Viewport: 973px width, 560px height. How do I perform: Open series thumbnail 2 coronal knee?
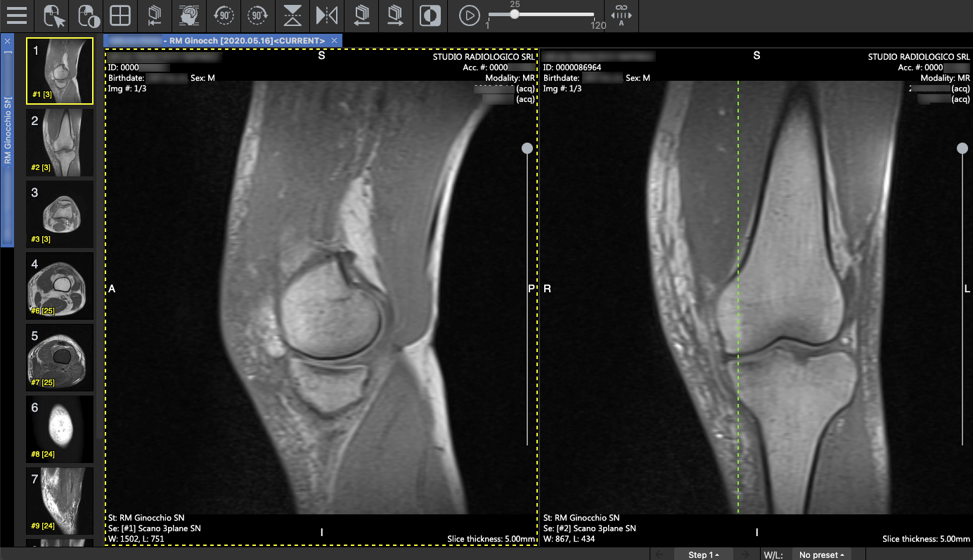60,143
